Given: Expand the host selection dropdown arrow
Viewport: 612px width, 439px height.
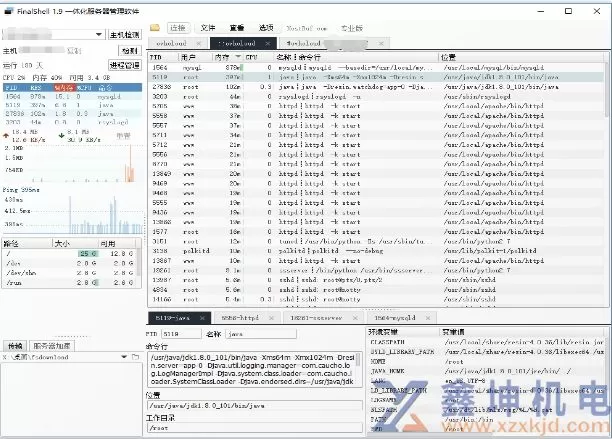Looking at the screenshot, I should (99, 34).
